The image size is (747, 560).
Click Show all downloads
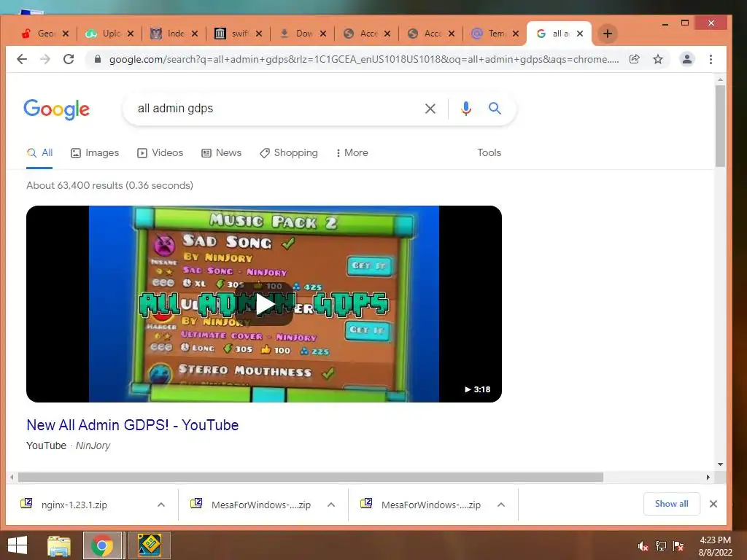coord(672,504)
